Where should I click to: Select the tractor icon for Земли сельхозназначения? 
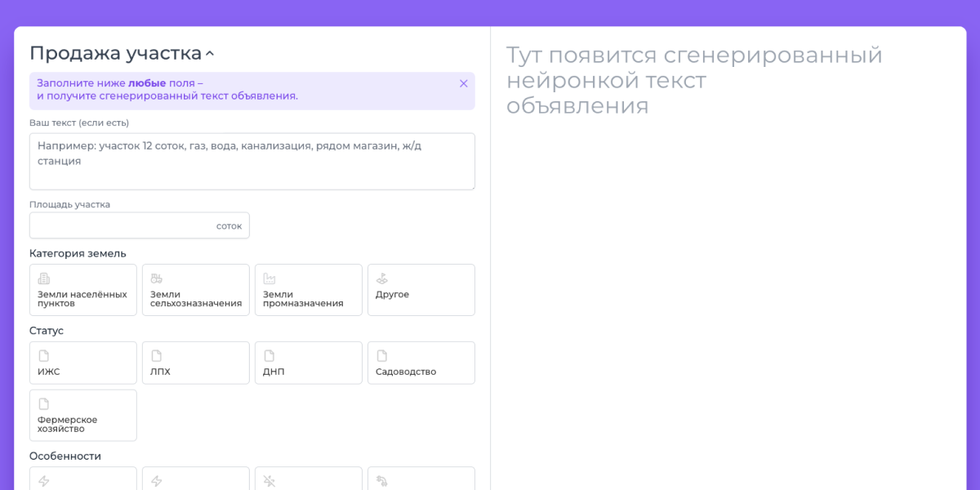coord(157,278)
